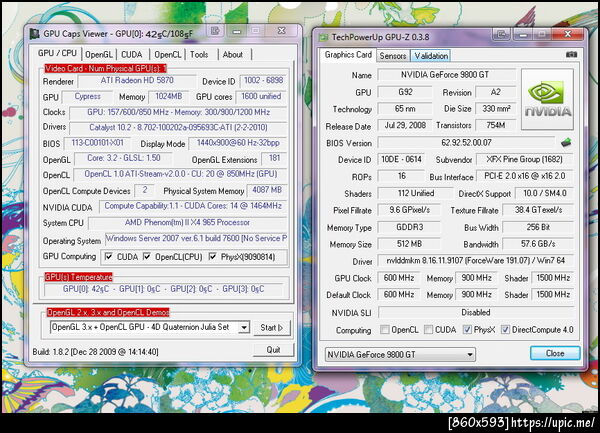Open the OpenCL tab in GPU Caps Viewer
The image size is (600, 433).
(168, 55)
